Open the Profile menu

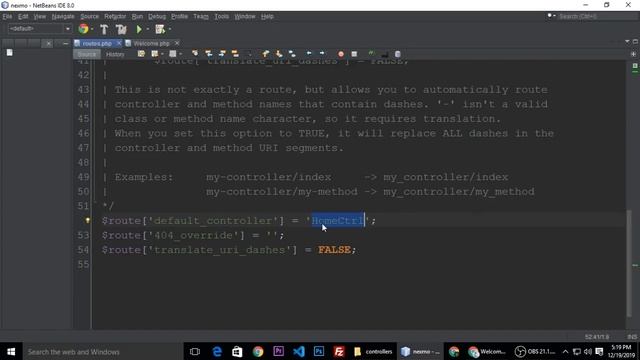click(x=179, y=17)
